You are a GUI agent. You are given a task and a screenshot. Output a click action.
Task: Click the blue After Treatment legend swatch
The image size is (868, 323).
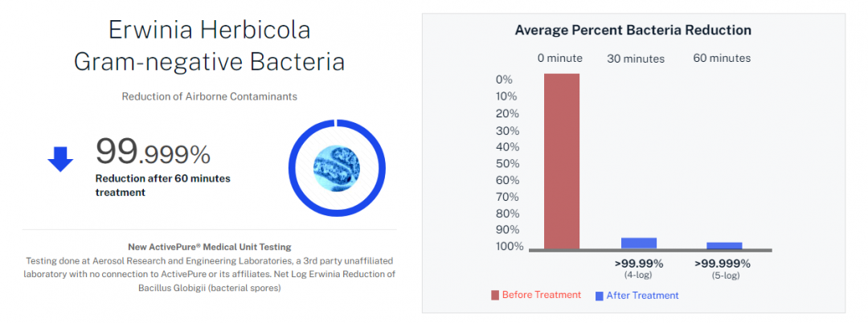[599, 295]
